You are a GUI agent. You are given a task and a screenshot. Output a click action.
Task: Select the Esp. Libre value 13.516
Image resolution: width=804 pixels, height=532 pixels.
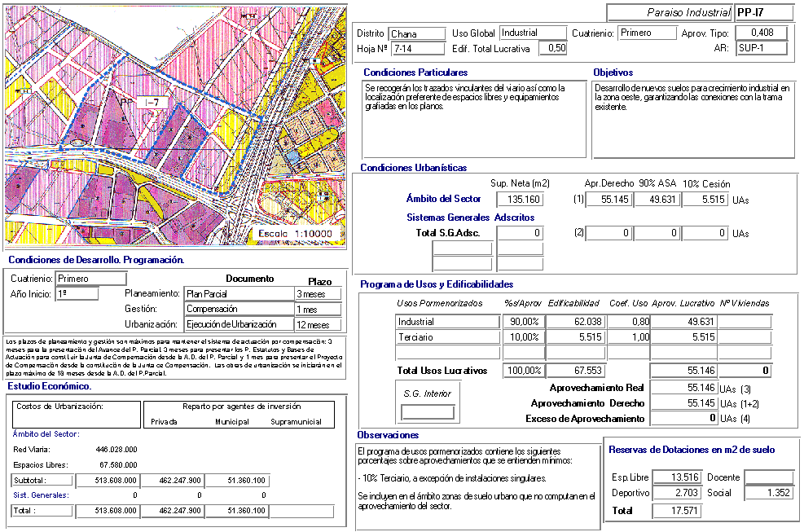pyautogui.click(x=675, y=477)
